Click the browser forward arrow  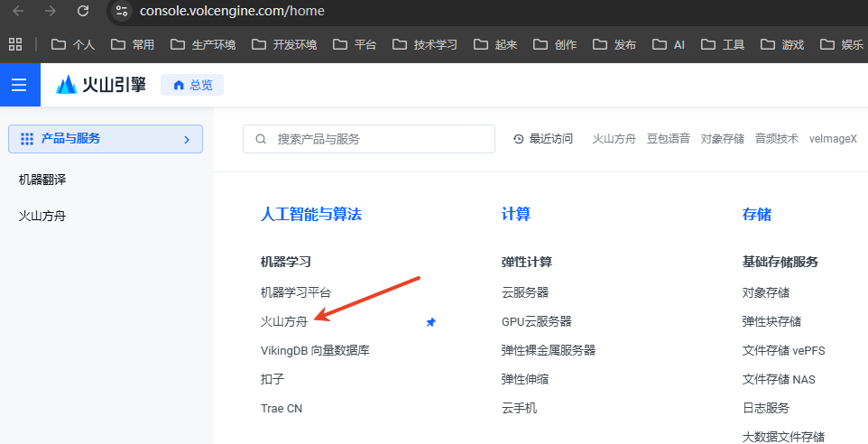point(51,11)
